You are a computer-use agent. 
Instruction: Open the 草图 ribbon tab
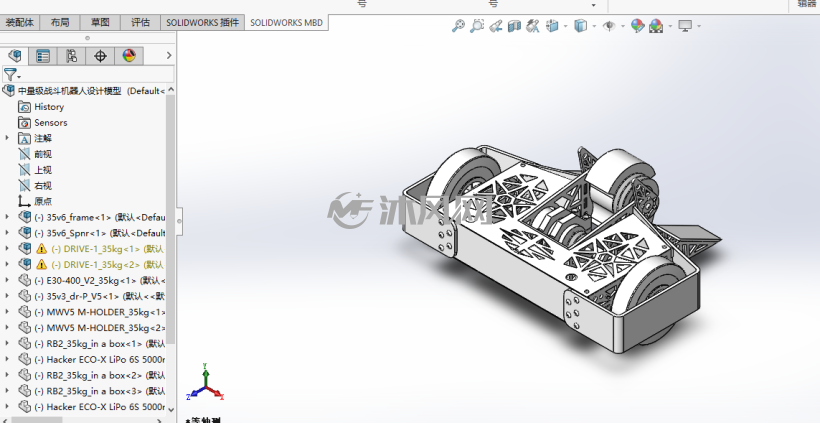point(100,22)
